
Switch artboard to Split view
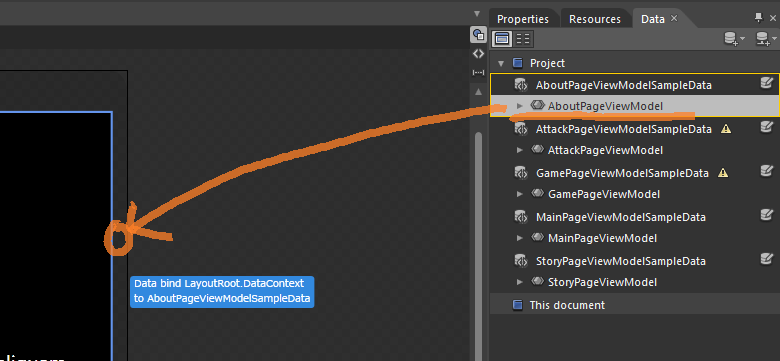point(478,72)
